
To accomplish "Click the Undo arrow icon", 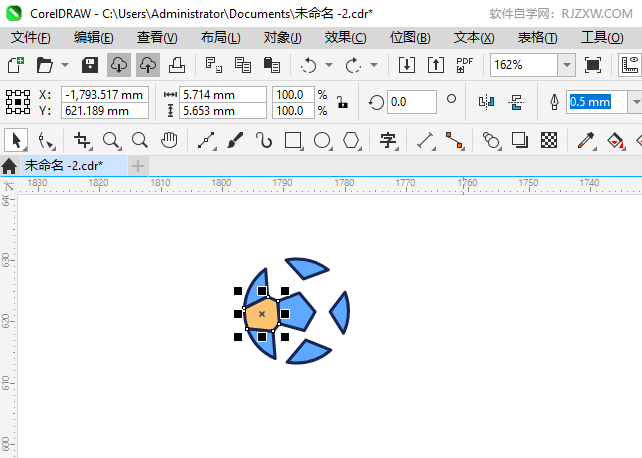I will point(308,65).
